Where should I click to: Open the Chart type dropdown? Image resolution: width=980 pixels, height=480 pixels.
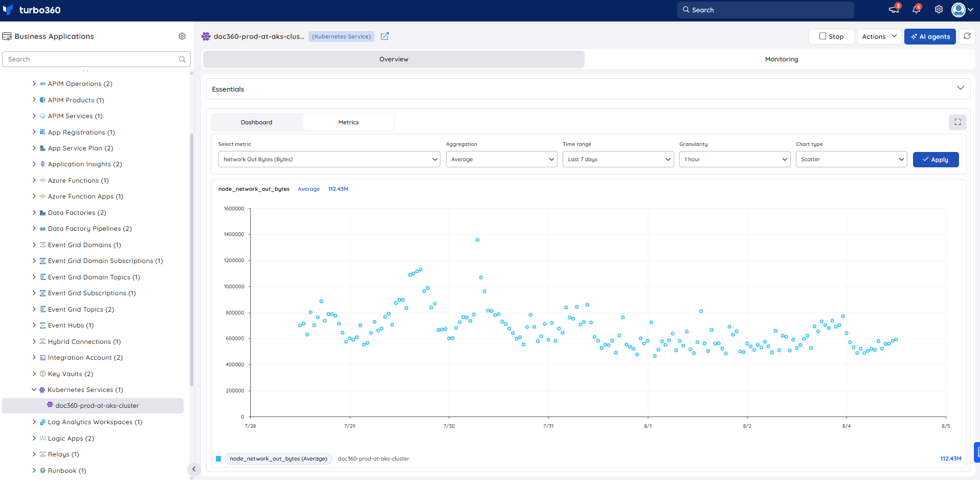pyautogui.click(x=851, y=159)
